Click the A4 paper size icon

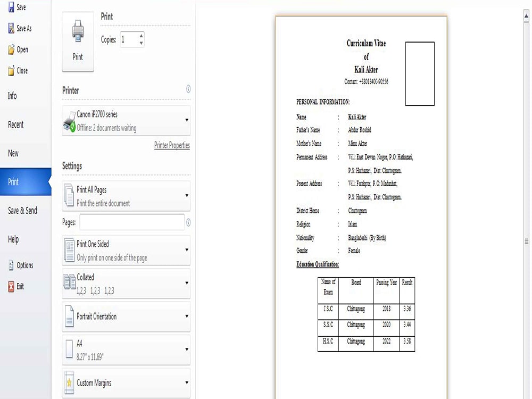(69, 349)
